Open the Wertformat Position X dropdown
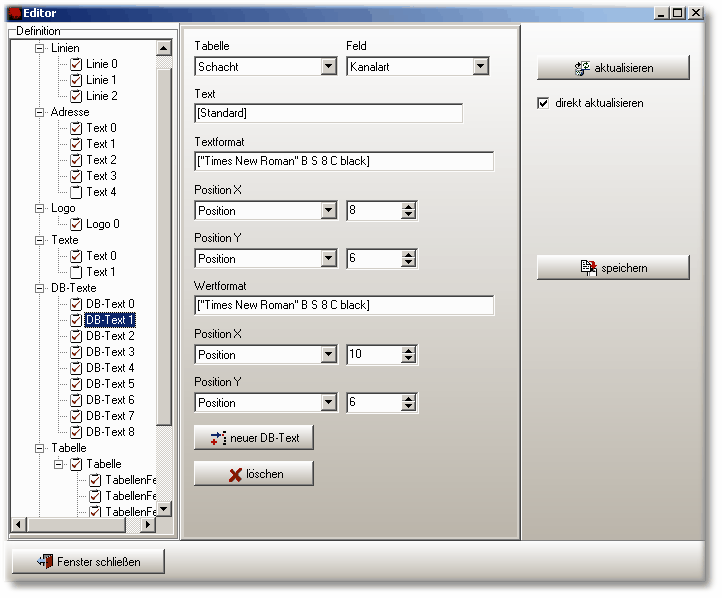722x598 pixels. point(328,355)
